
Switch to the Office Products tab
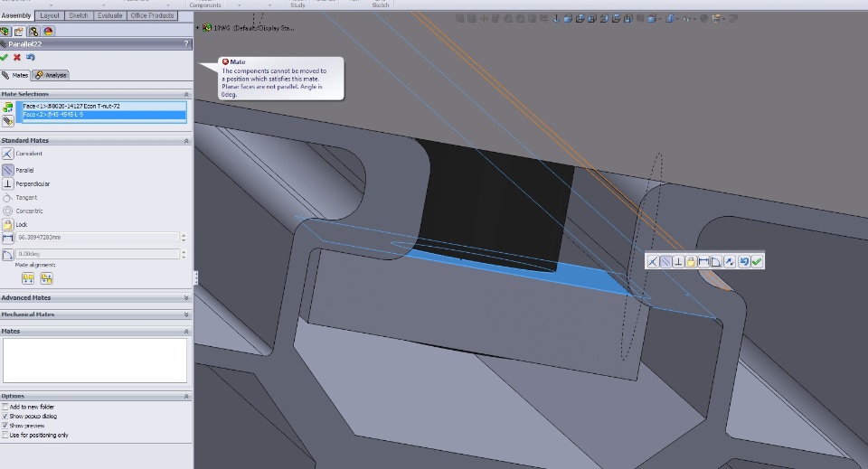tap(152, 15)
